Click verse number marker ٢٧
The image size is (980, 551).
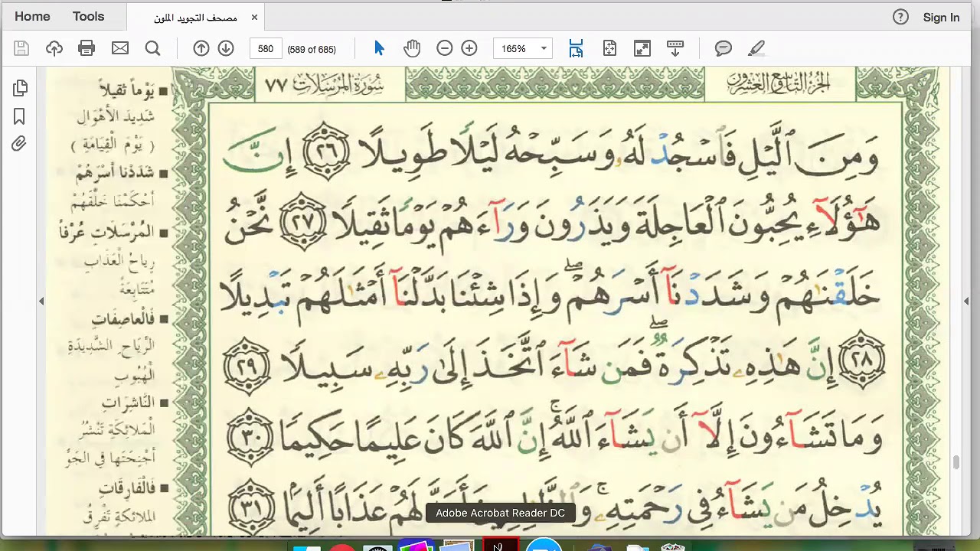point(303,221)
